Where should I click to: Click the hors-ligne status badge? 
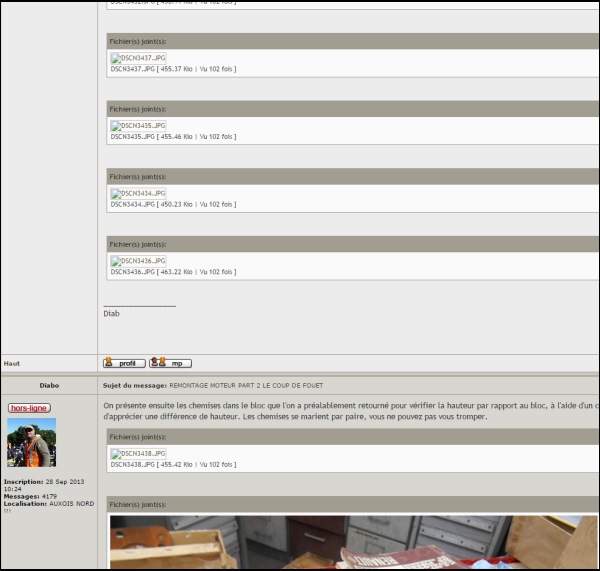pyautogui.click(x=29, y=408)
